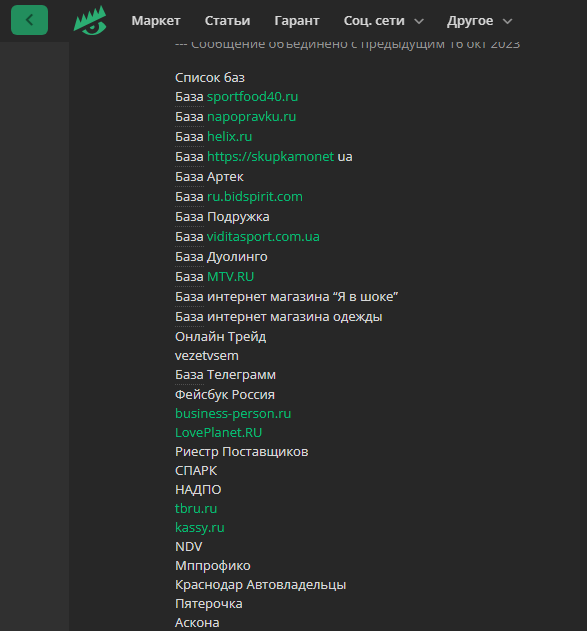Screen dimensions: 587x631
Task: Click the 'ua' text after skupkamonet
Action: click(x=345, y=157)
